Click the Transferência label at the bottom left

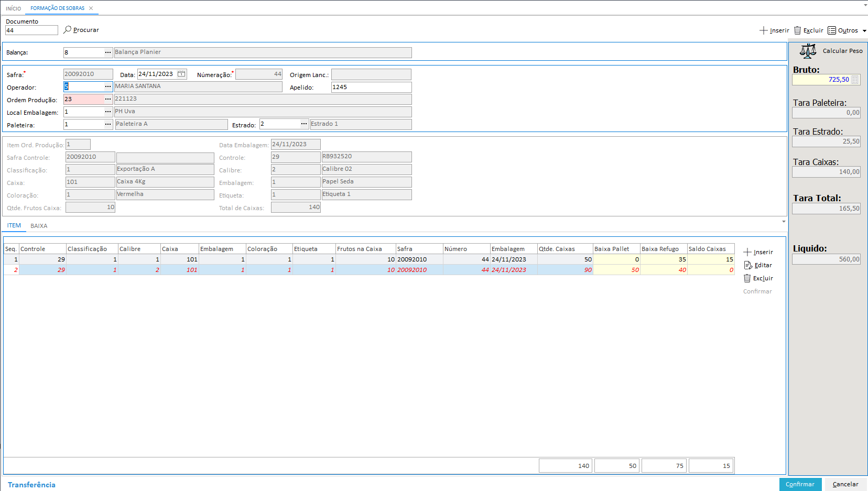click(31, 485)
